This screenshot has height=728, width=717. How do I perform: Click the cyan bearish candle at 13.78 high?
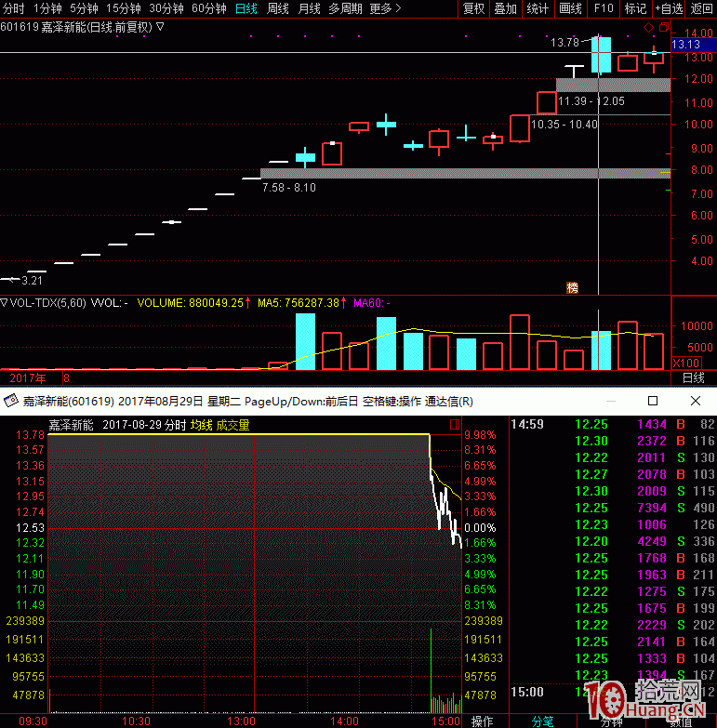pyautogui.click(x=601, y=55)
